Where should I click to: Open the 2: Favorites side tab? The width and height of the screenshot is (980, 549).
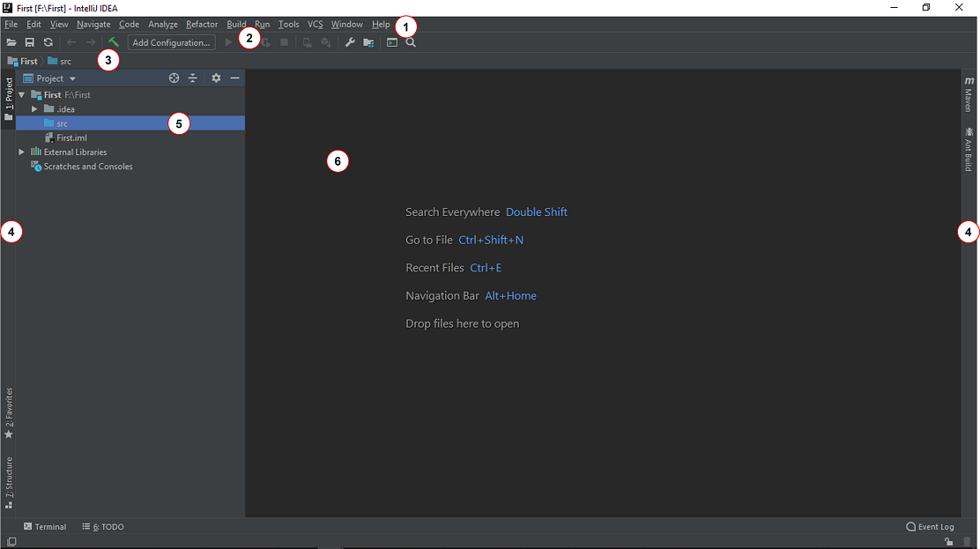[x=9, y=413]
